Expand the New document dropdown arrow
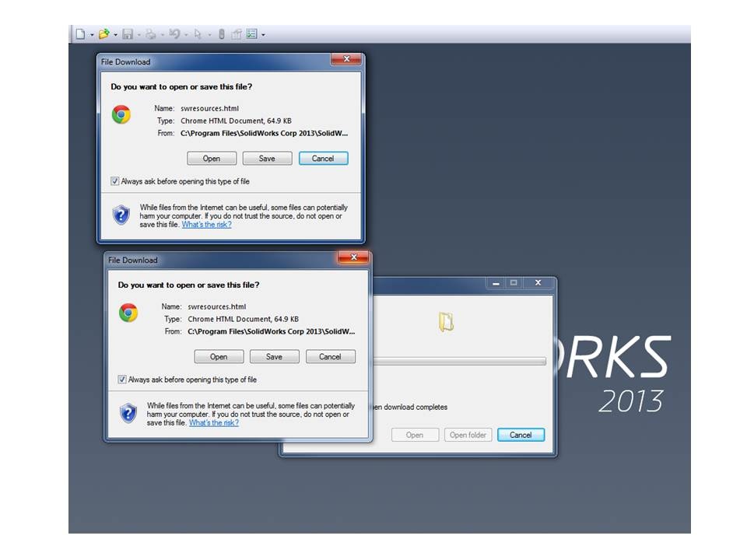 92,35
